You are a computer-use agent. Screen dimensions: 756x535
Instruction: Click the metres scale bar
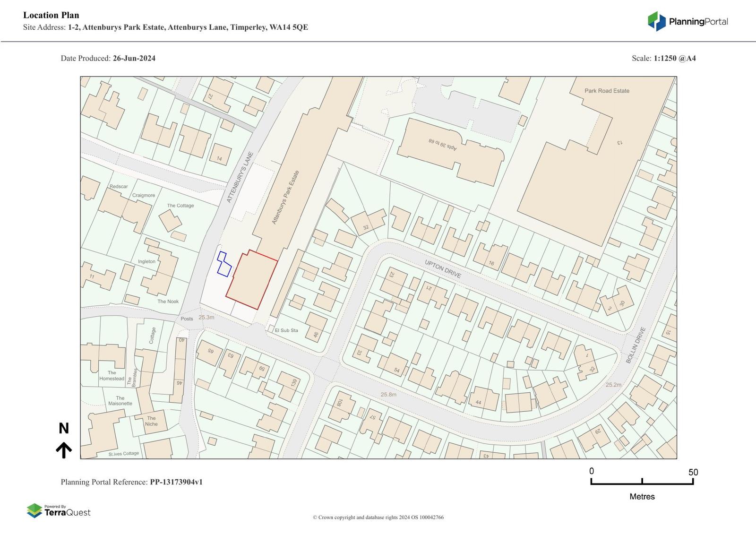pyautogui.click(x=642, y=482)
